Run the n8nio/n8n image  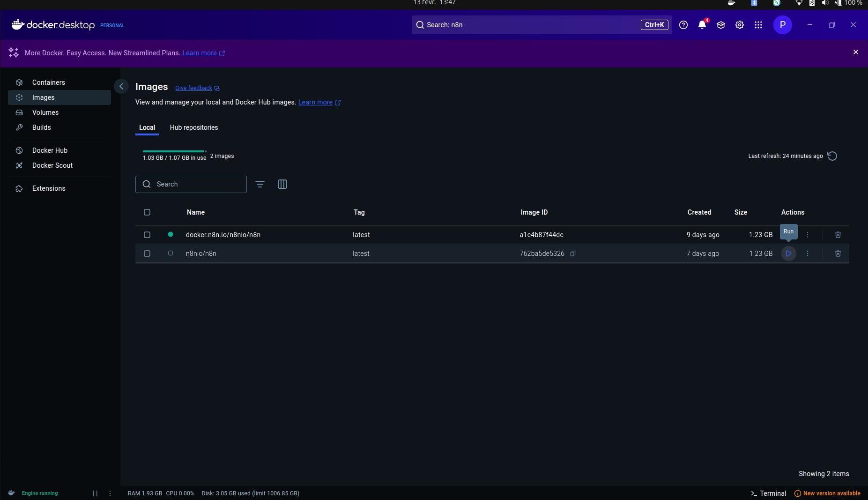pyautogui.click(x=789, y=254)
